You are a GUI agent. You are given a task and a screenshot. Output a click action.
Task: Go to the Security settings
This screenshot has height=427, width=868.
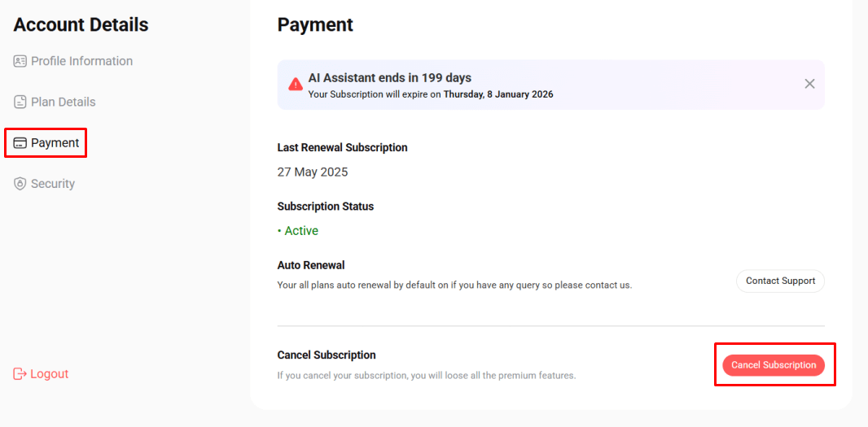44,184
